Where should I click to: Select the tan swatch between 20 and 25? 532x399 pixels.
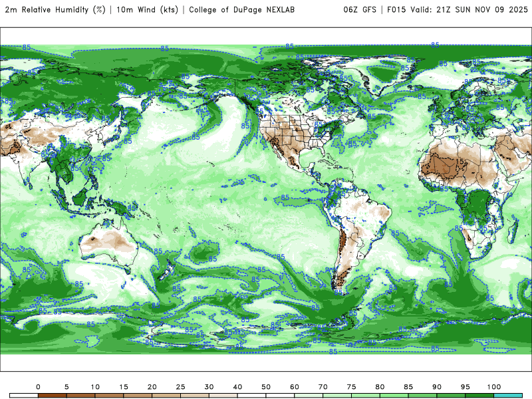point(166,396)
